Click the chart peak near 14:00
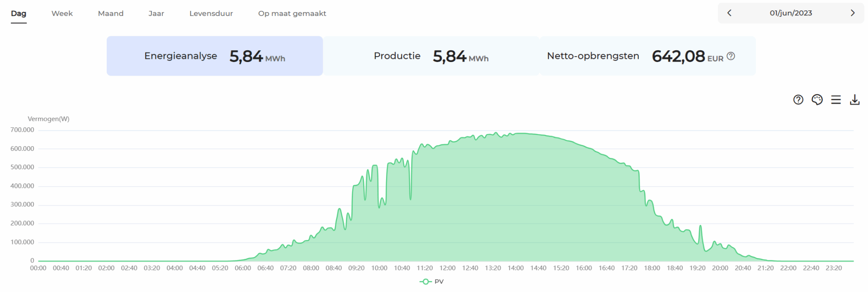This screenshot has width=868, height=292. (x=516, y=134)
